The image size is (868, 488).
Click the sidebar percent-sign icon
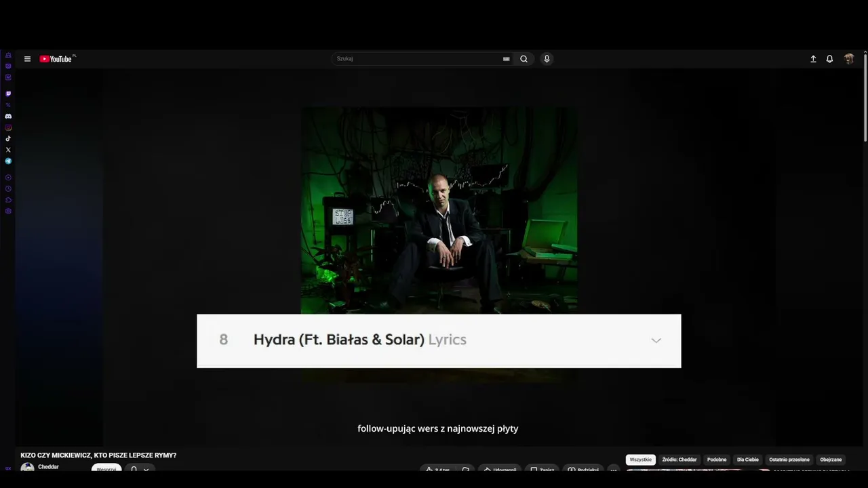(x=8, y=105)
